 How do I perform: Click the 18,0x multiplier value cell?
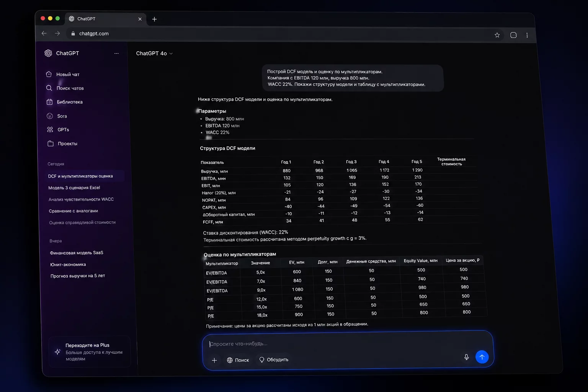pyautogui.click(x=262, y=315)
